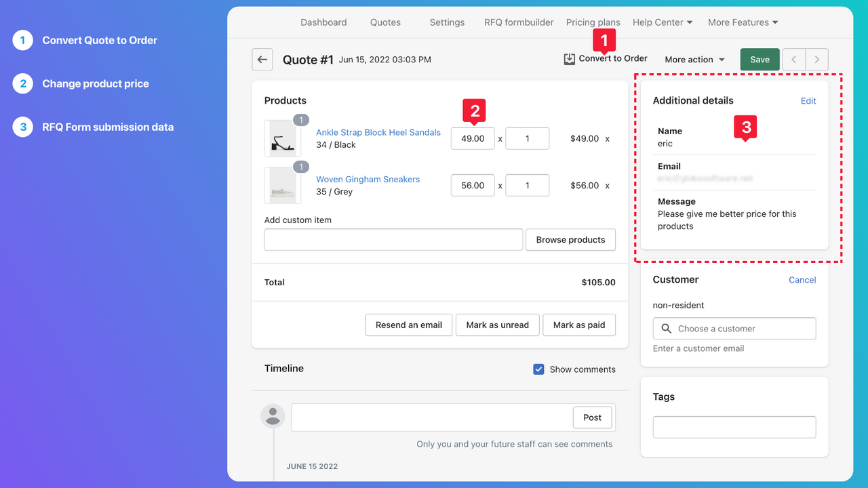Edit the Additional details section
Image resolution: width=868 pixels, height=488 pixels.
[x=808, y=101]
